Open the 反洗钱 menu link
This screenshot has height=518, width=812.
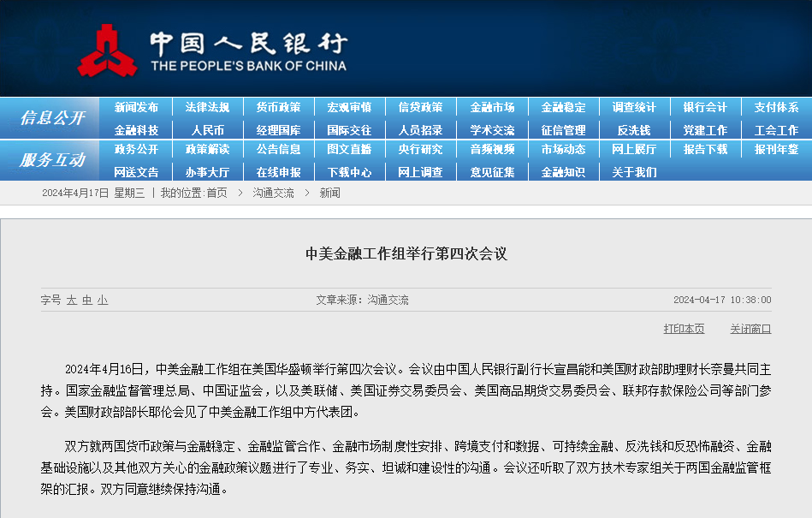point(634,130)
